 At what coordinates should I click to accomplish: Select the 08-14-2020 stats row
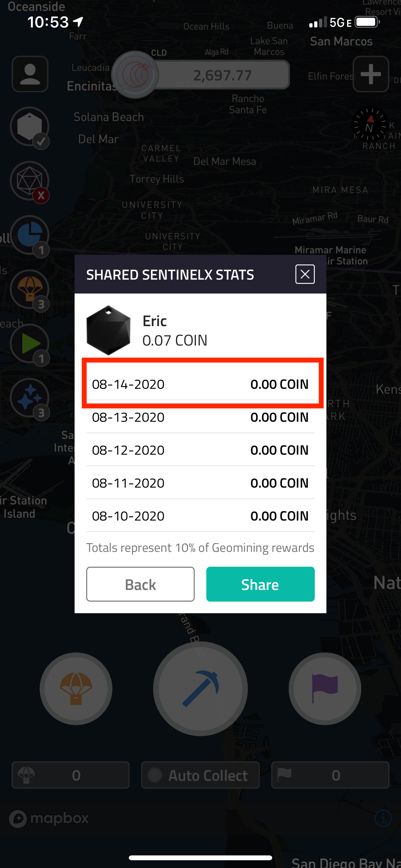click(x=200, y=384)
